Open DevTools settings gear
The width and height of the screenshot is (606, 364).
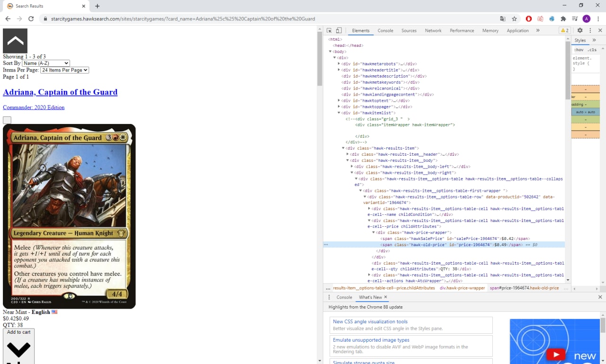coord(579,30)
